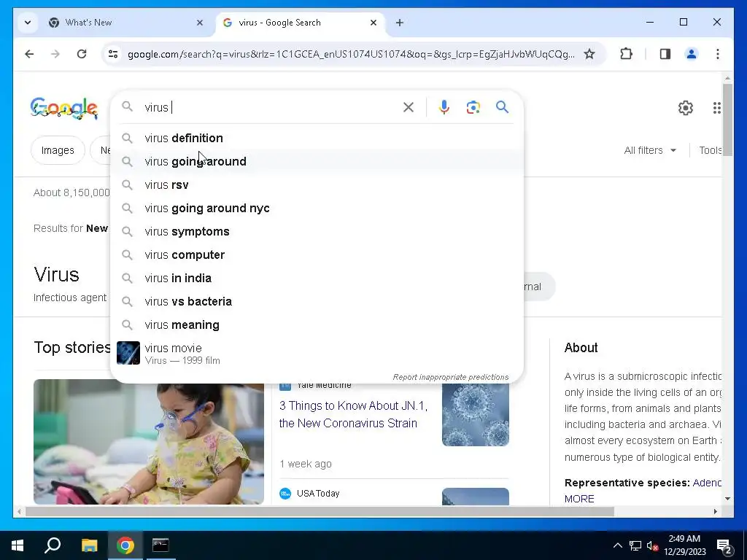Open the top story child photo

point(149,442)
